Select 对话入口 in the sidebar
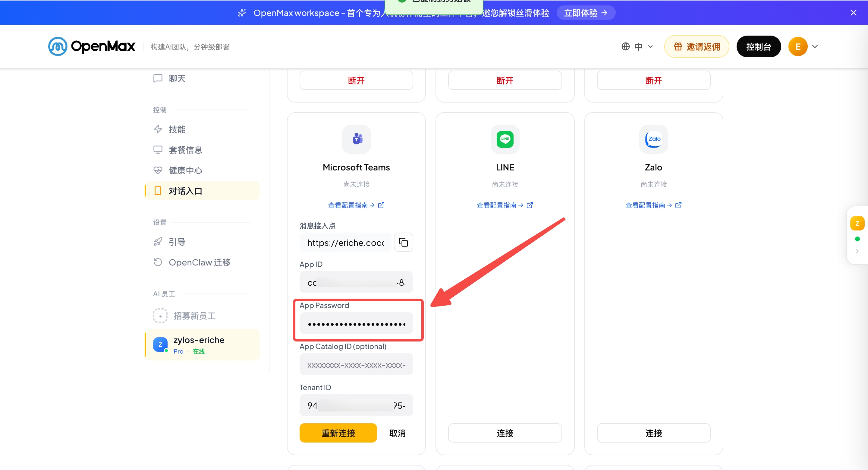The image size is (868, 470). pyautogui.click(x=202, y=191)
